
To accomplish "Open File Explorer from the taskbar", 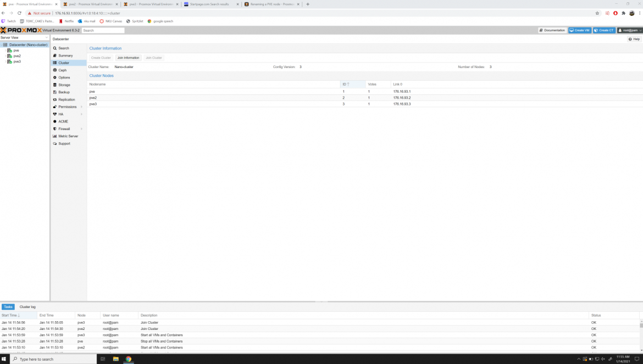I will pos(115,359).
